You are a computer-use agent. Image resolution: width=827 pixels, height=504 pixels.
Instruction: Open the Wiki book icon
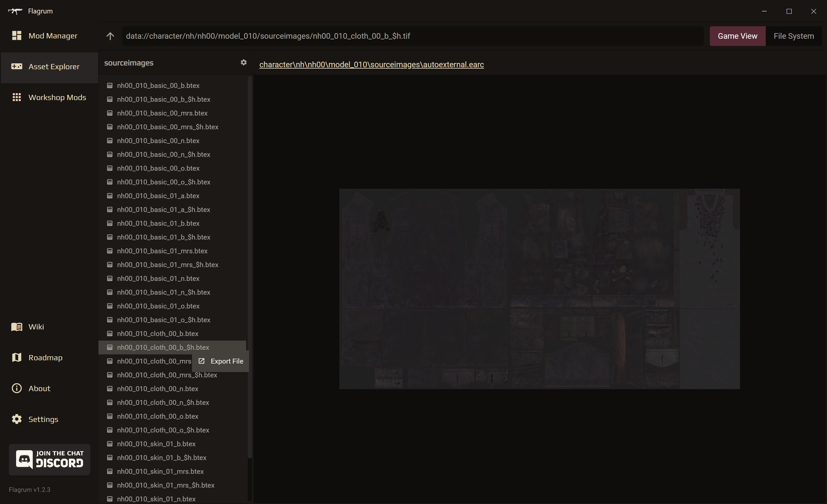pos(16,326)
